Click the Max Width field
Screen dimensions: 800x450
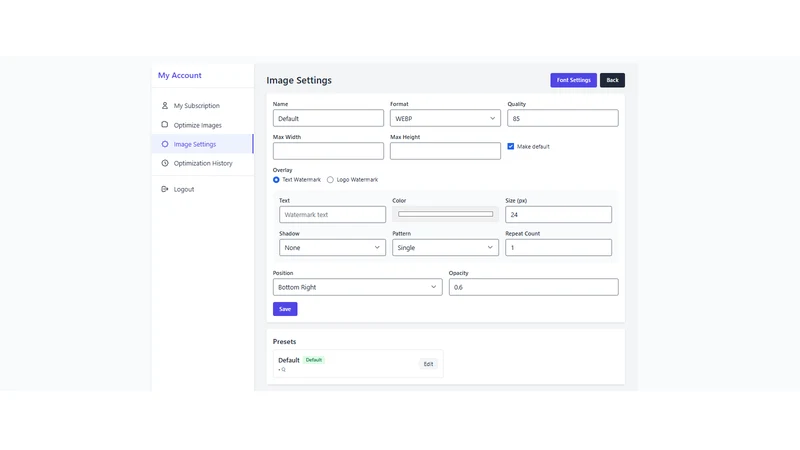click(328, 151)
